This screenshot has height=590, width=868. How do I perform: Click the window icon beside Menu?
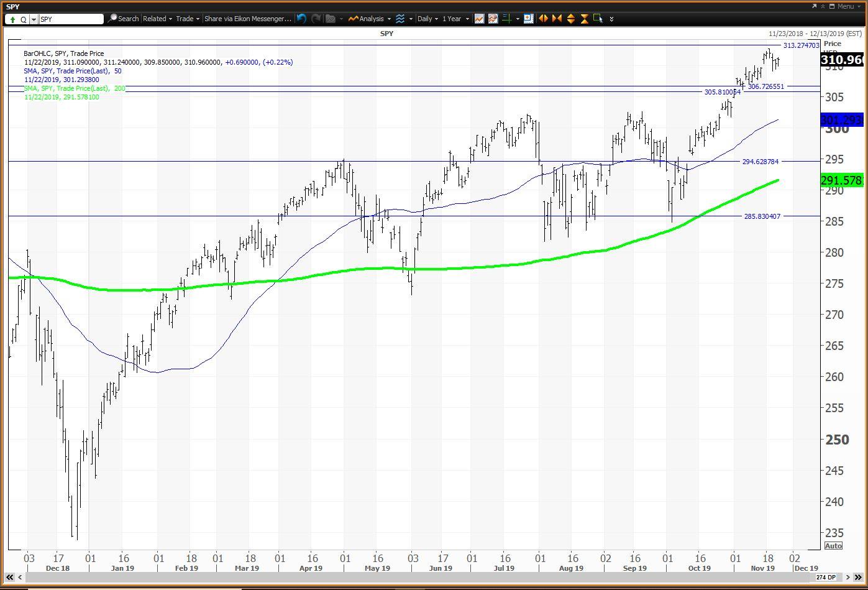tap(833, 6)
